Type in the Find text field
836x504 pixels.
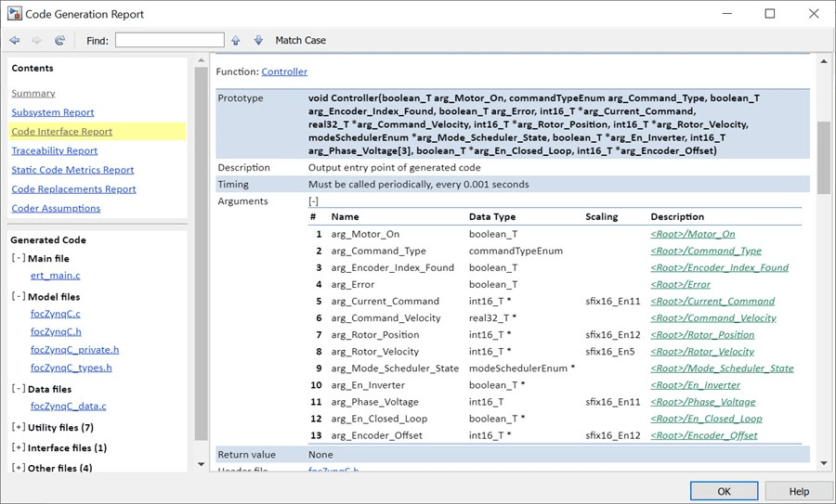pos(169,41)
